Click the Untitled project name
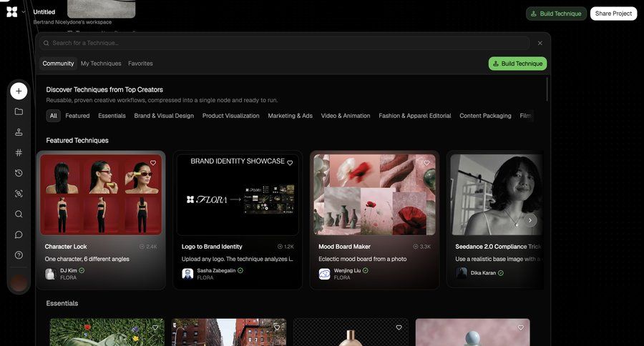The image size is (644, 346). pyautogui.click(x=44, y=12)
